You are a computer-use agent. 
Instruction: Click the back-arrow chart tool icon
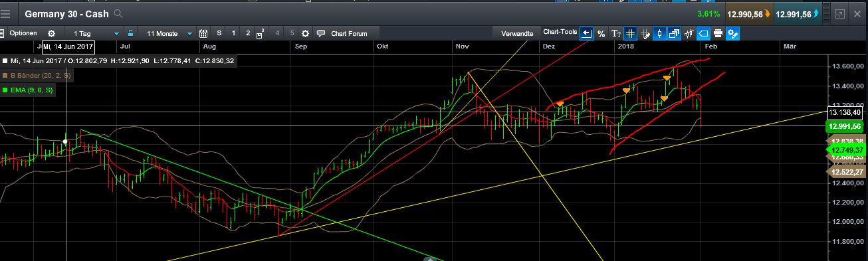(586, 33)
